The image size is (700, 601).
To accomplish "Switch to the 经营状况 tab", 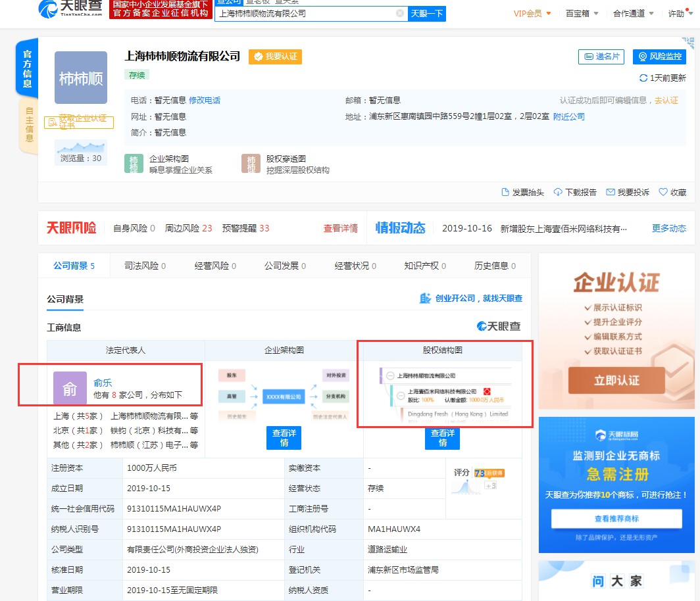I will (x=355, y=266).
